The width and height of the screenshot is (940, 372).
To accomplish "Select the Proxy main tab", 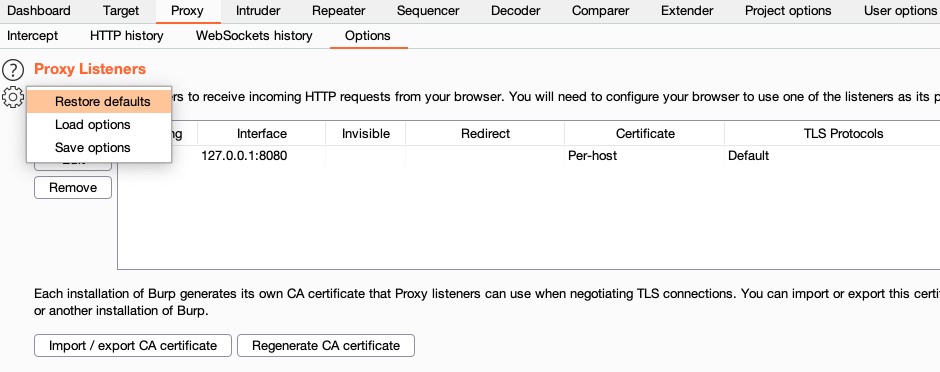I will (187, 11).
